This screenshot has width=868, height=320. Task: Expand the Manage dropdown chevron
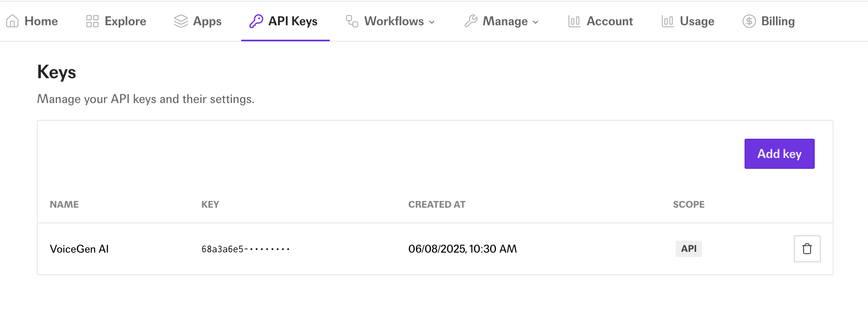point(535,22)
